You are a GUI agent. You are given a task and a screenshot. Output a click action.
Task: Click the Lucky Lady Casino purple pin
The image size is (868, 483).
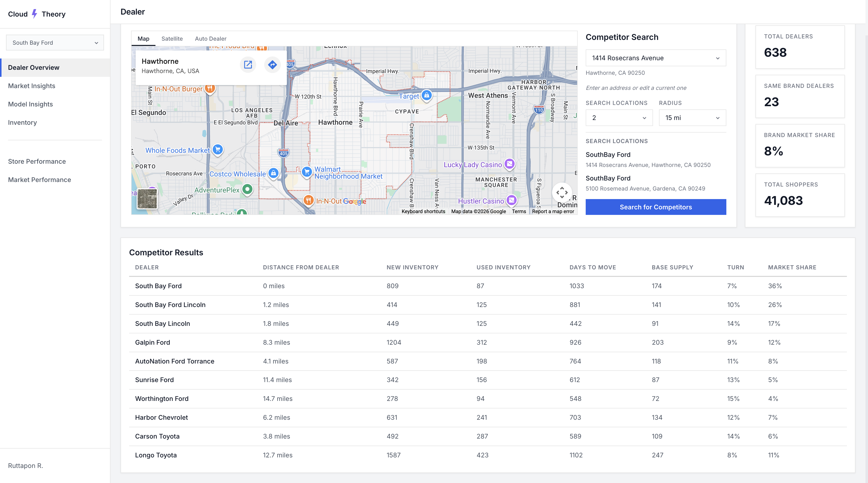coord(510,164)
